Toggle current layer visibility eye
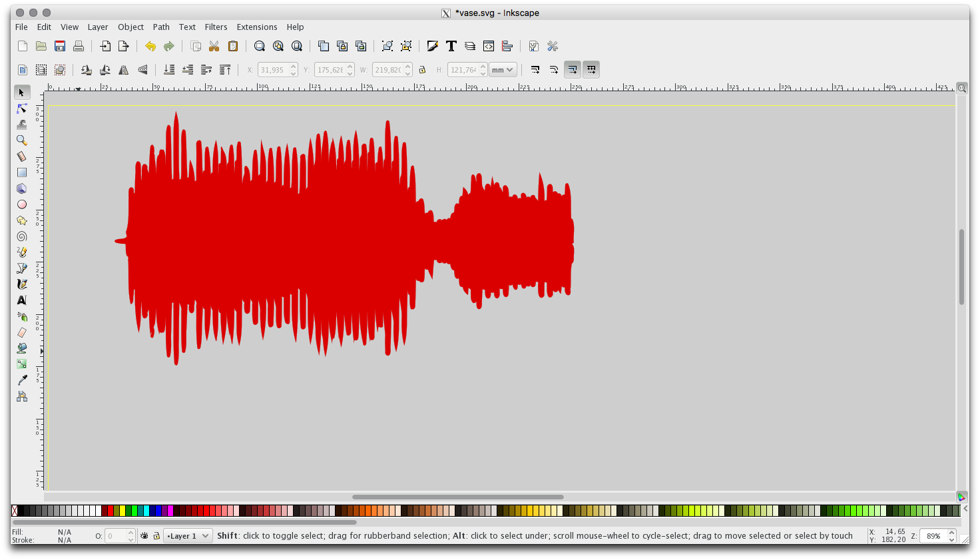Image resolution: width=980 pixels, height=560 pixels. [x=144, y=535]
